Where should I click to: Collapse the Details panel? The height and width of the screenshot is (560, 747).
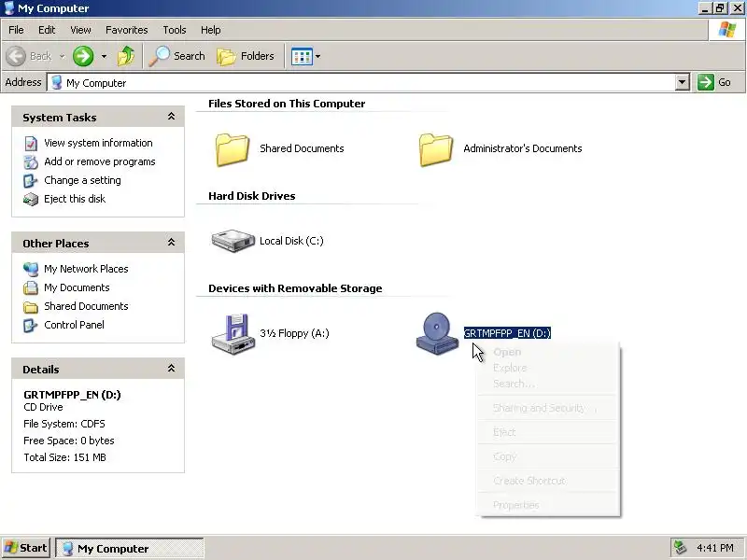[x=171, y=369]
